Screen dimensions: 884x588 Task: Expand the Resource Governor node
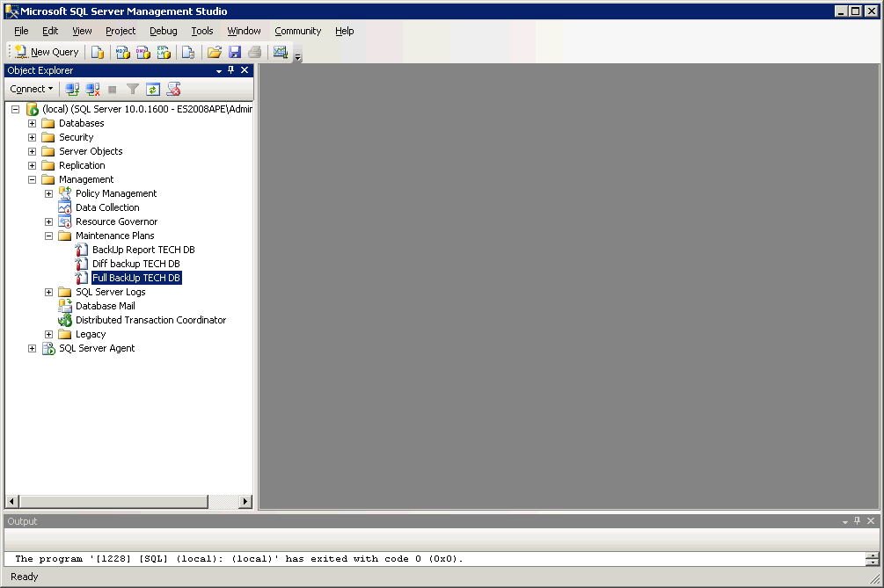click(x=49, y=221)
